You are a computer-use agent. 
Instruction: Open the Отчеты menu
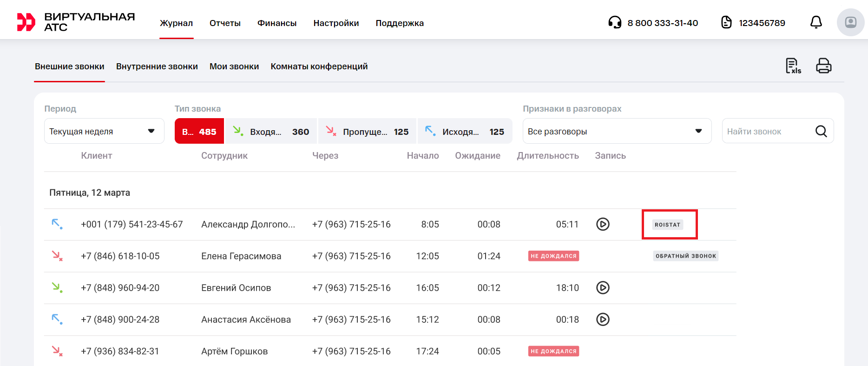225,23
